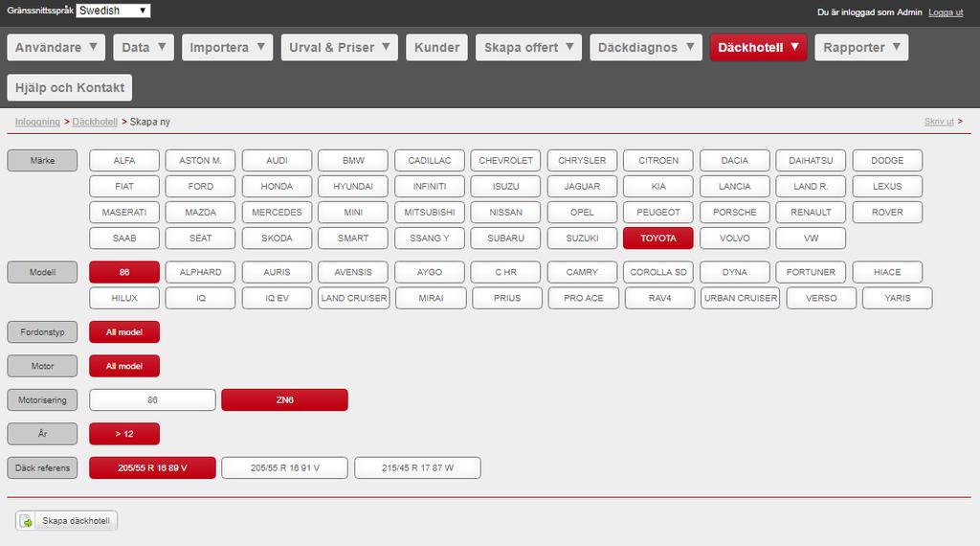Screen dimensions: 980x546
Task: Expand the Rapporter menu
Action: point(861,48)
